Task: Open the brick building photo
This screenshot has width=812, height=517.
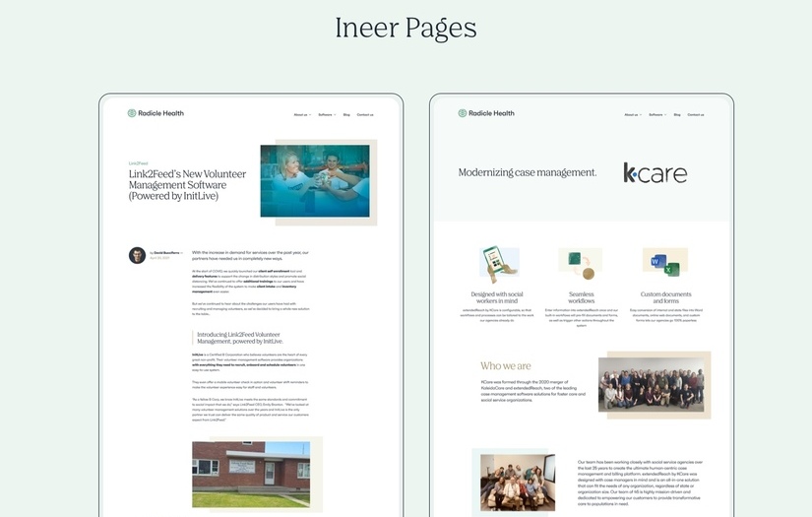Action: [251, 474]
